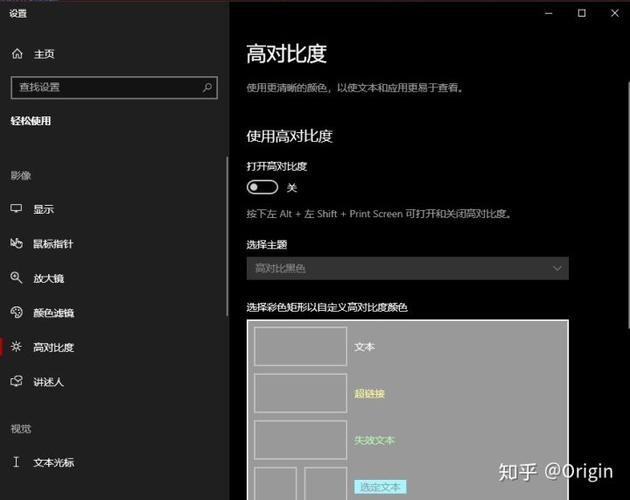Viewport: 630px width, 500px height.
Task: Click into the 查找设置 search field
Action: (115, 87)
